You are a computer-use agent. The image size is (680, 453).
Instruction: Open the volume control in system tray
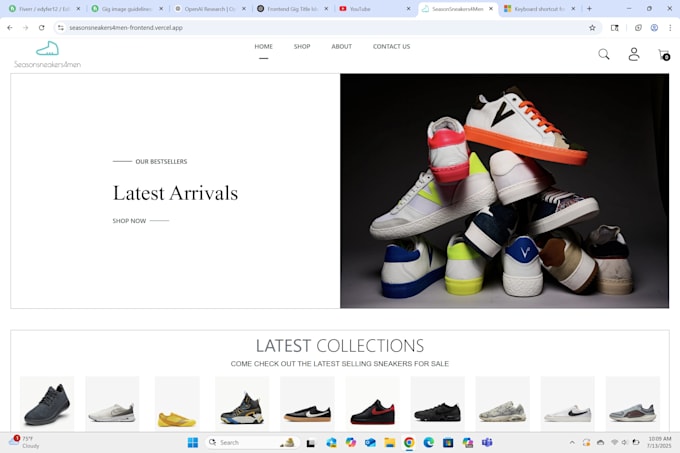pos(624,443)
